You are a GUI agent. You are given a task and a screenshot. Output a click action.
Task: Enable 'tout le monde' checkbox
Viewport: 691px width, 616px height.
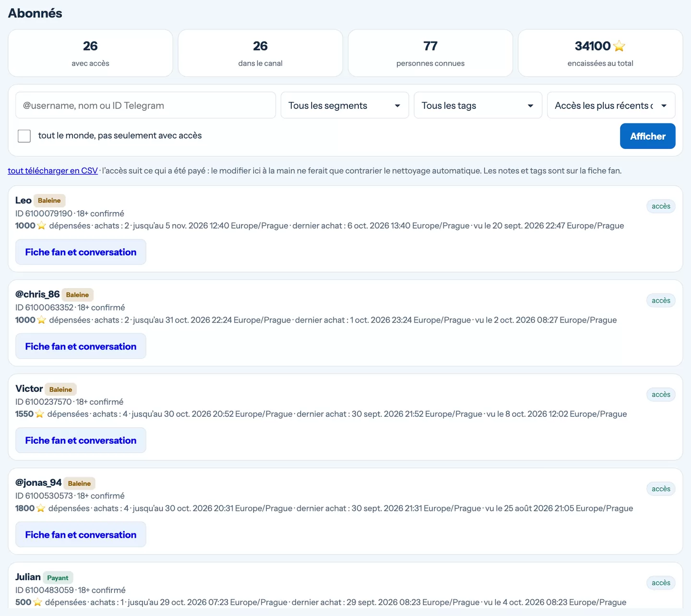click(x=24, y=136)
